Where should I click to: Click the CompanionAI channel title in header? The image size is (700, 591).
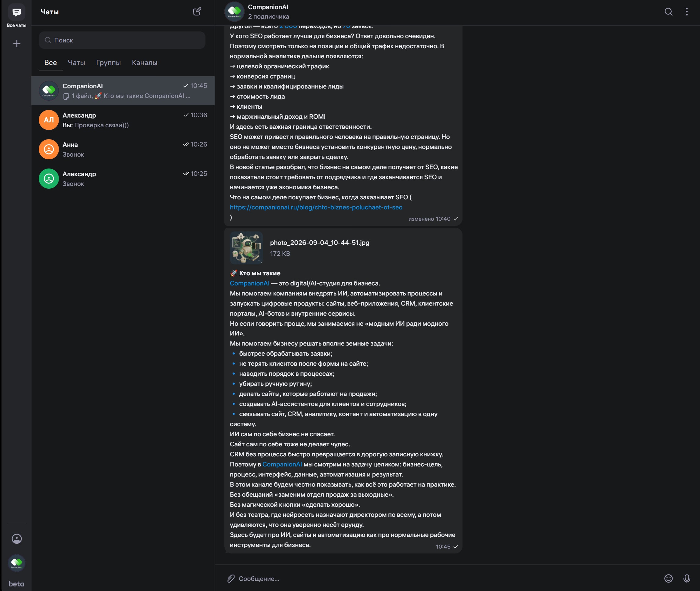pos(268,7)
